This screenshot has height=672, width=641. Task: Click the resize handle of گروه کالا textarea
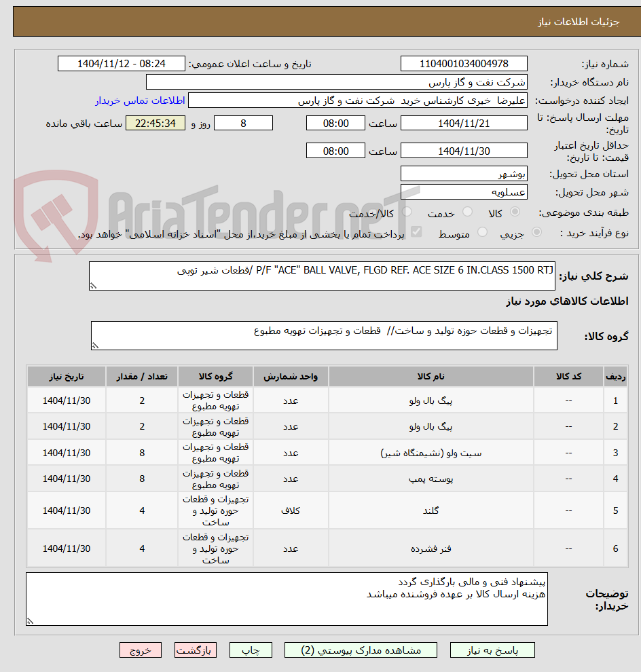(x=95, y=346)
